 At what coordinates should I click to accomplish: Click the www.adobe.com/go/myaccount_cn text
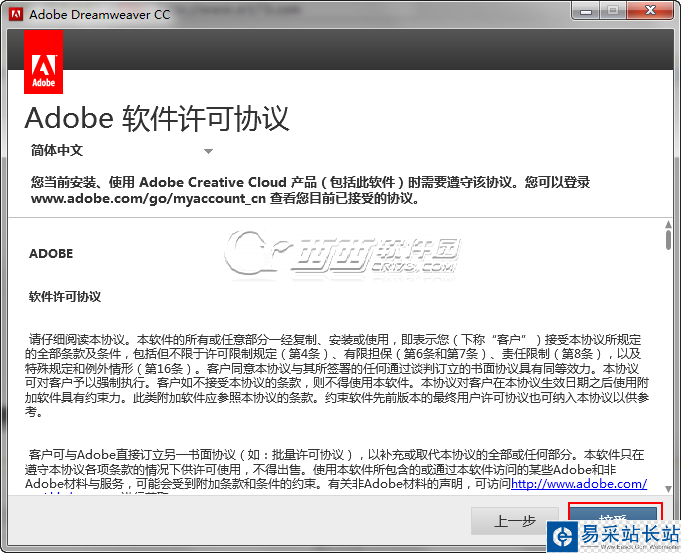click(148, 199)
